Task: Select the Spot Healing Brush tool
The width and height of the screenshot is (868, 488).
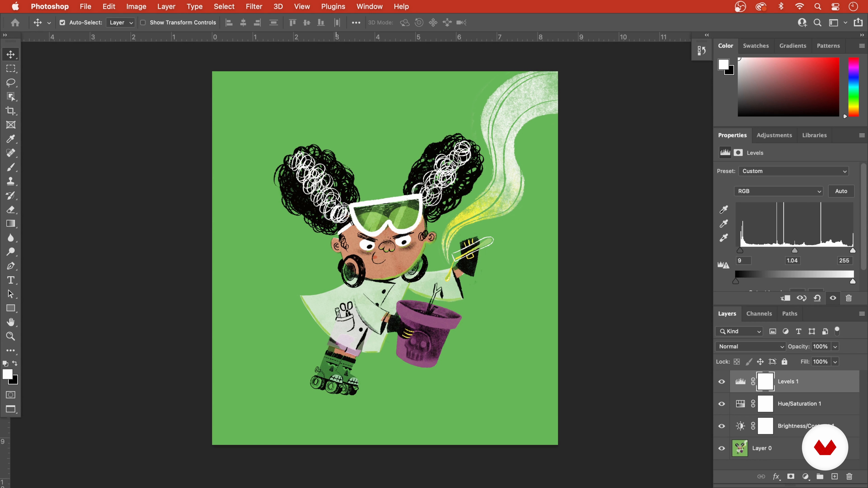Action: 11,153
